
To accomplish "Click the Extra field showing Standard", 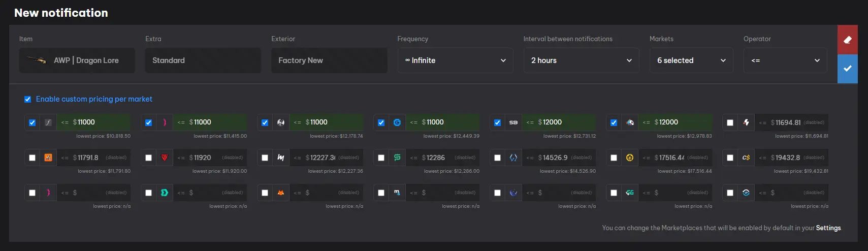I will click(x=203, y=60).
